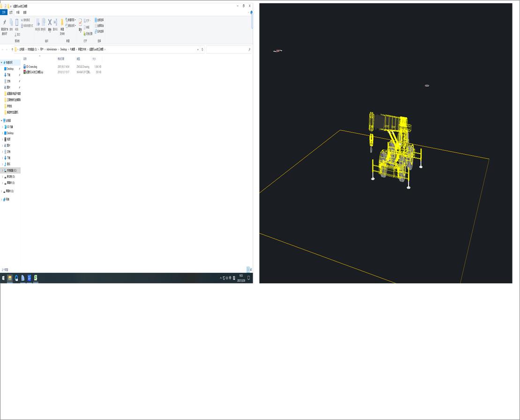The width and height of the screenshot is (520, 420).
Task: Expand the Network tree node
Action: (2, 199)
